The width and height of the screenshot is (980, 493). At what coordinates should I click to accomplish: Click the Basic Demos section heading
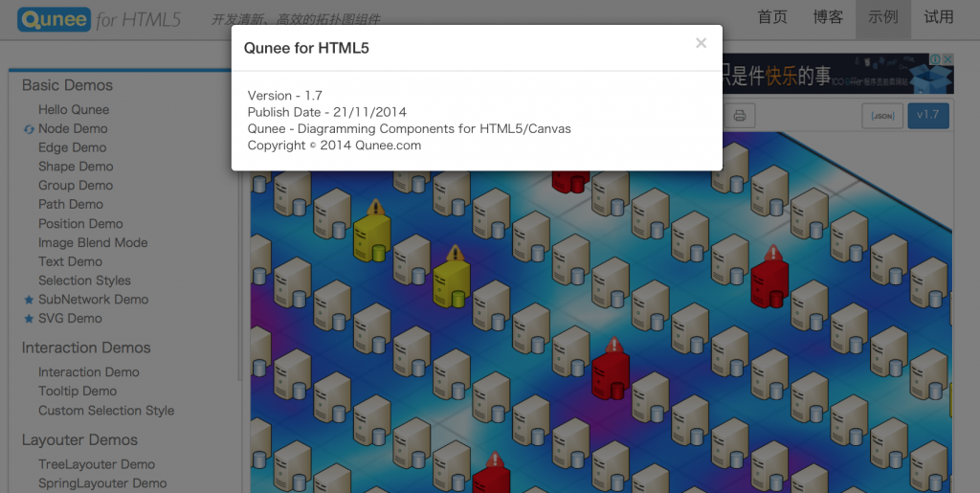68,85
